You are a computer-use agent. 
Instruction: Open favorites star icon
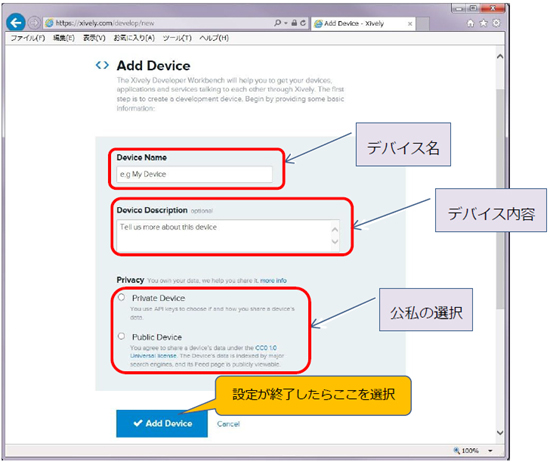point(483,23)
